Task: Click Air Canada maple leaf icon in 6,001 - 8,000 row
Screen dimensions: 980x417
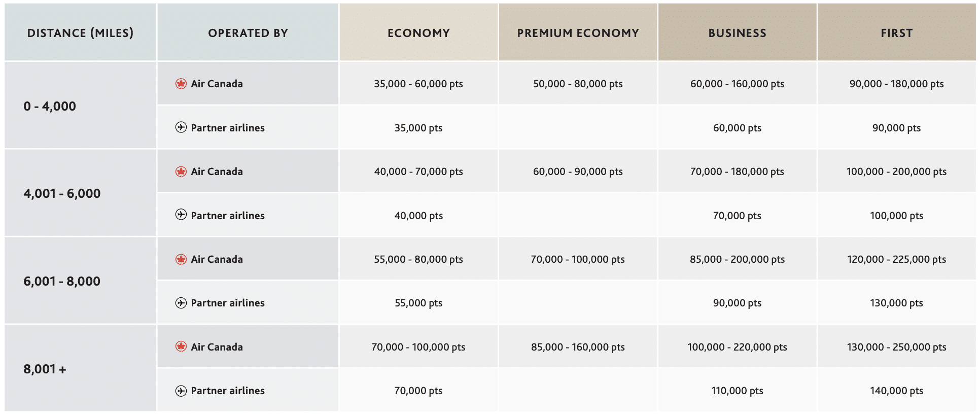Action: (x=181, y=259)
